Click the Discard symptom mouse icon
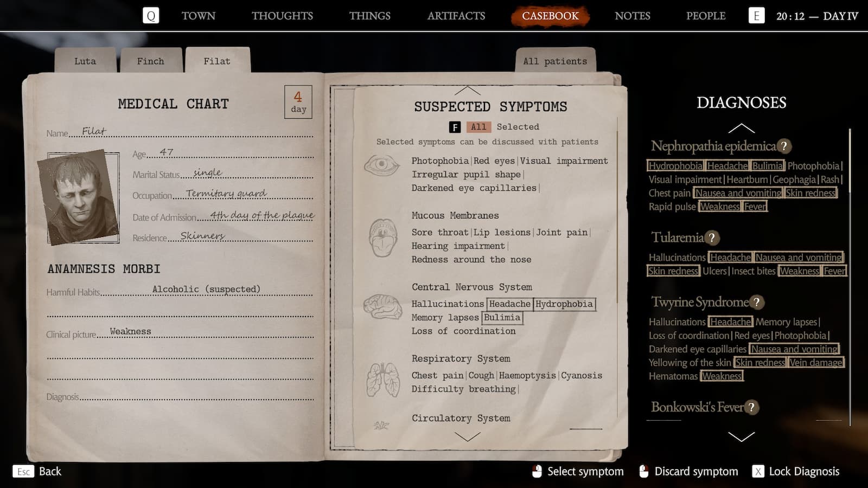 pos(644,471)
